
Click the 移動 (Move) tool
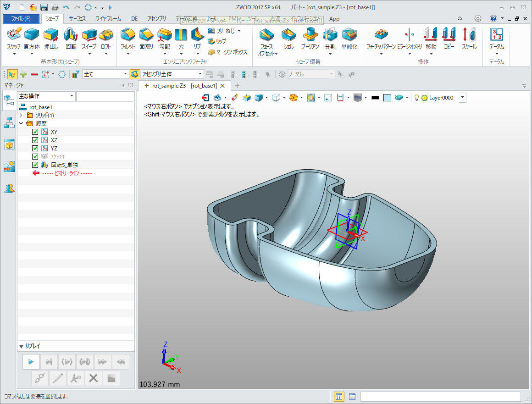coord(431,39)
